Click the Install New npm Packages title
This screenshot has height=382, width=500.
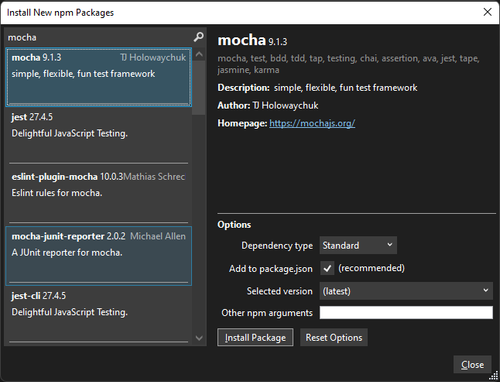click(x=60, y=13)
